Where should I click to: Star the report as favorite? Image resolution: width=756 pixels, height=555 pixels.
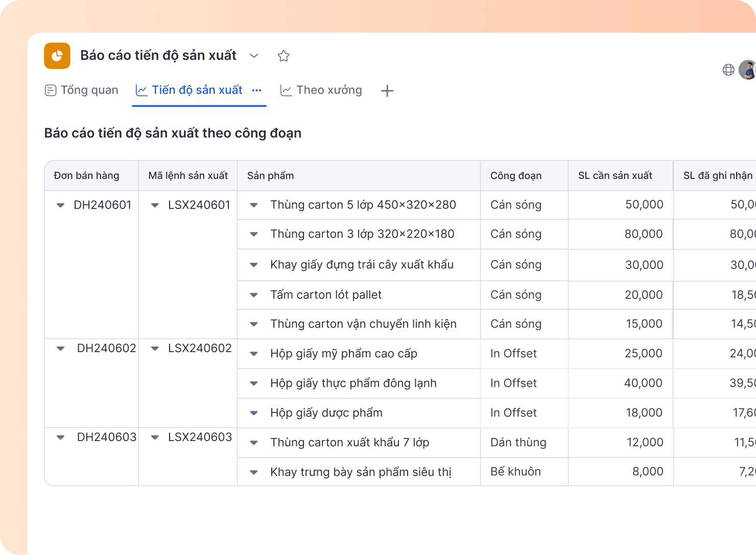pyautogui.click(x=283, y=56)
